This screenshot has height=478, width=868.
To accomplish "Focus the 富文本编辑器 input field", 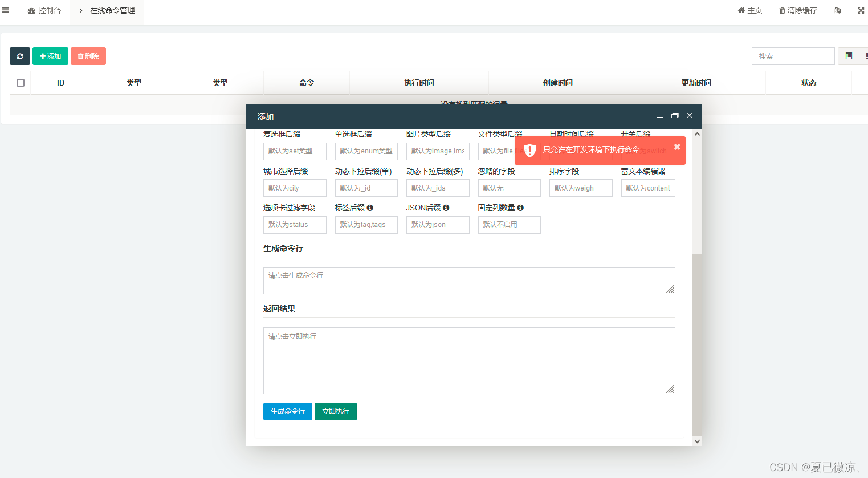I will tap(648, 188).
